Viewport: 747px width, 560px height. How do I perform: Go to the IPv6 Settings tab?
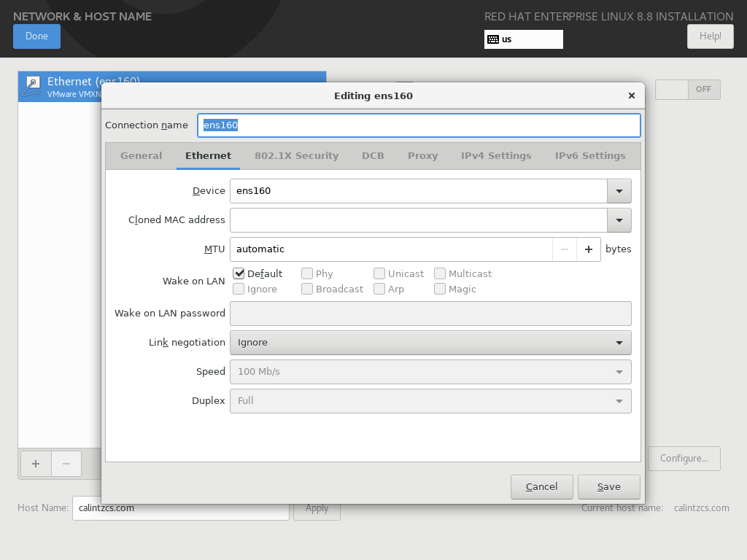[x=590, y=156]
